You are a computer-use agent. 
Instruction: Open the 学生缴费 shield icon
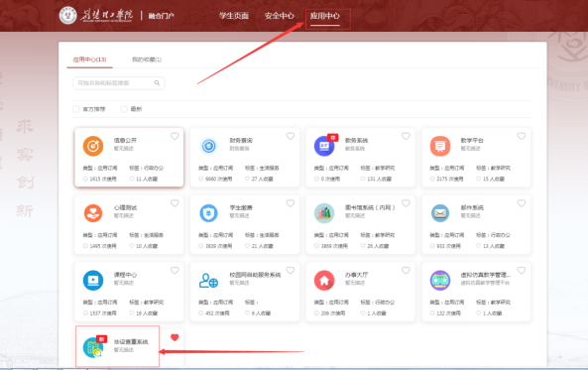click(x=209, y=213)
